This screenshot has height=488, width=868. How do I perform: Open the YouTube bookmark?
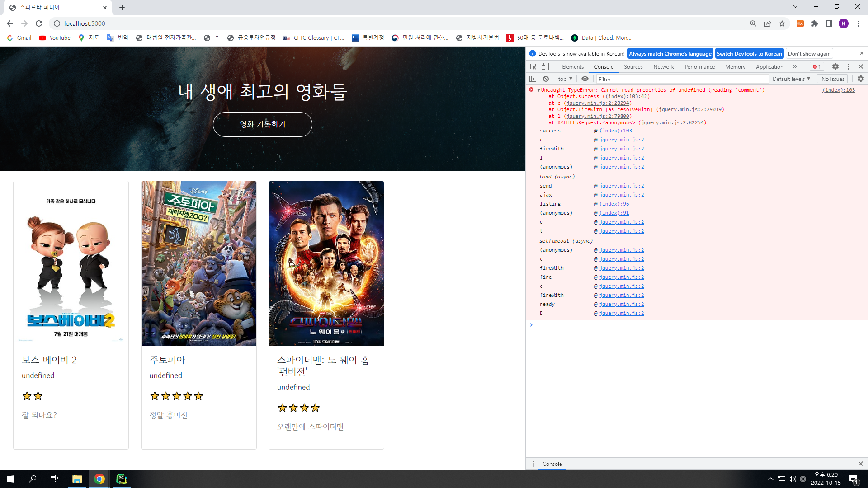click(x=55, y=38)
